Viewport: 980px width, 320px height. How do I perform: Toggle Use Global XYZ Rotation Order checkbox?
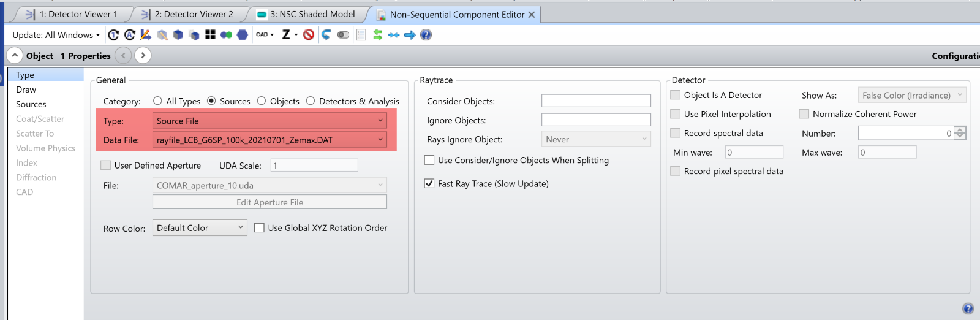[259, 228]
